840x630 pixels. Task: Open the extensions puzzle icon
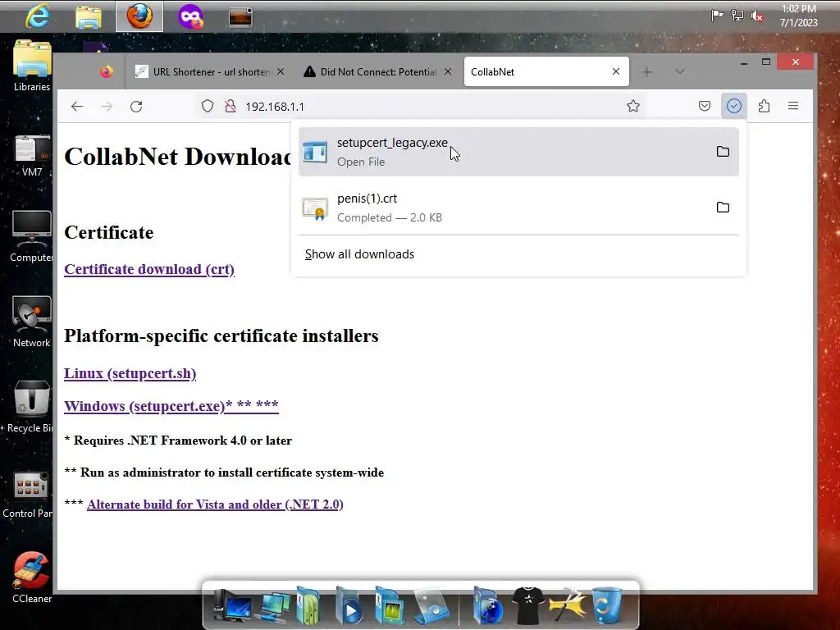pos(764,106)
